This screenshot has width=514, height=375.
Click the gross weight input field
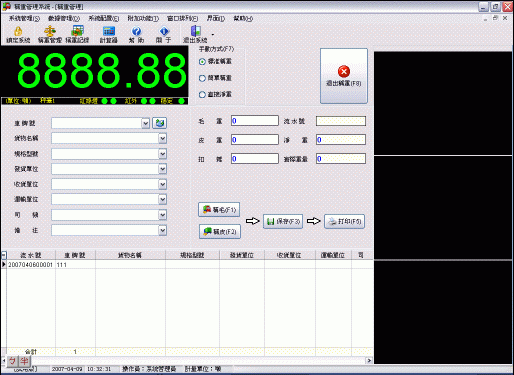tap(255, 121)
